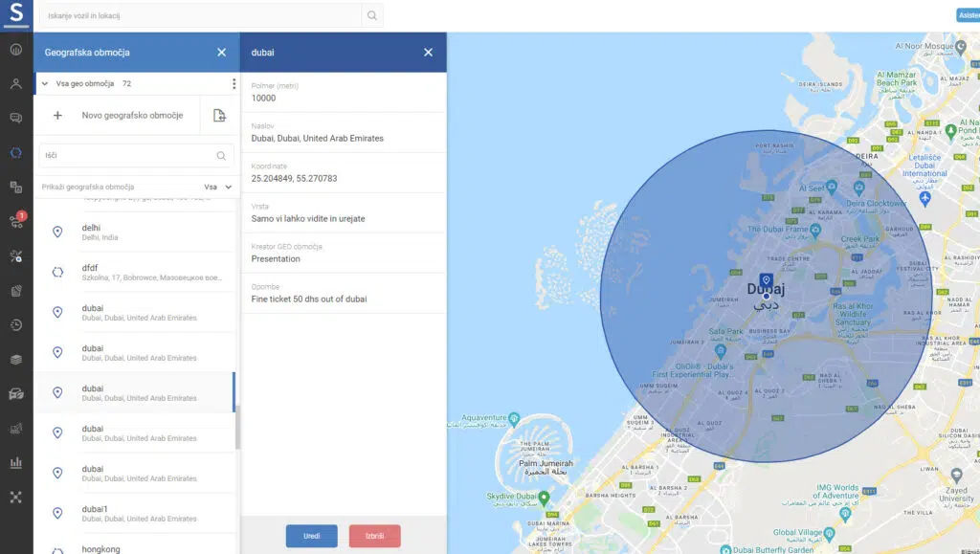Viewport: 980px width, 554px height.
Task: Open three-dot menu beside Vsa geo območja
Action: (x=234, y=83)
